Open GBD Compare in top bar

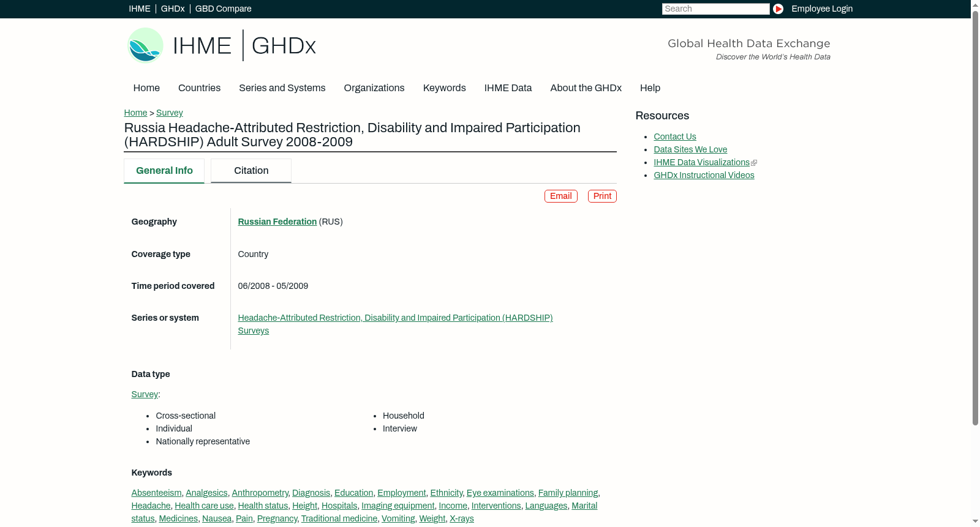(223, 9)
